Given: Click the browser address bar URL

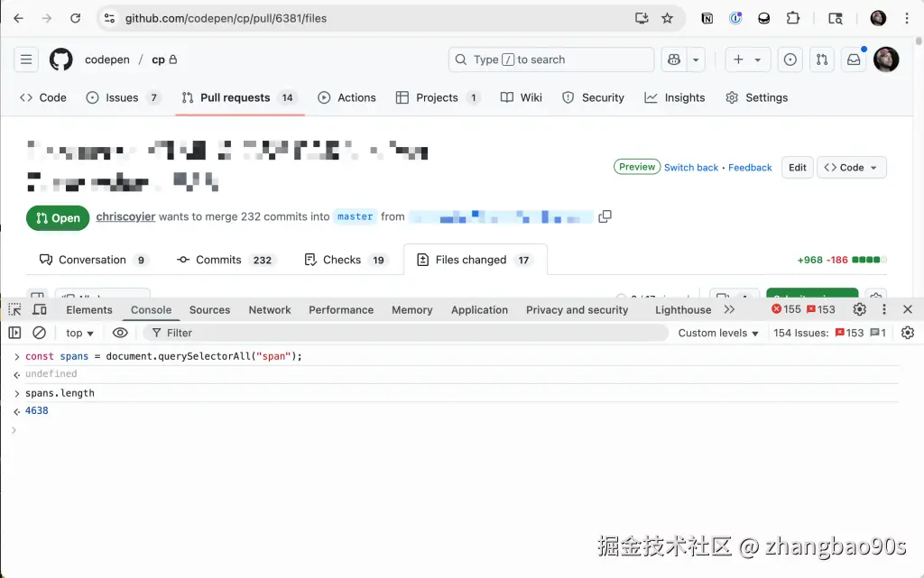Looking at the screenshot, I should pos(226,18).
